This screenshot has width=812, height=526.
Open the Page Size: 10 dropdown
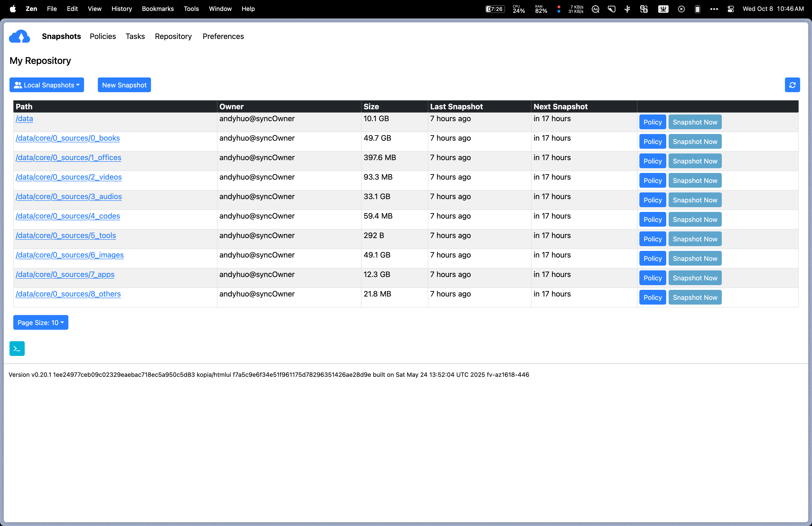(41, 323)
